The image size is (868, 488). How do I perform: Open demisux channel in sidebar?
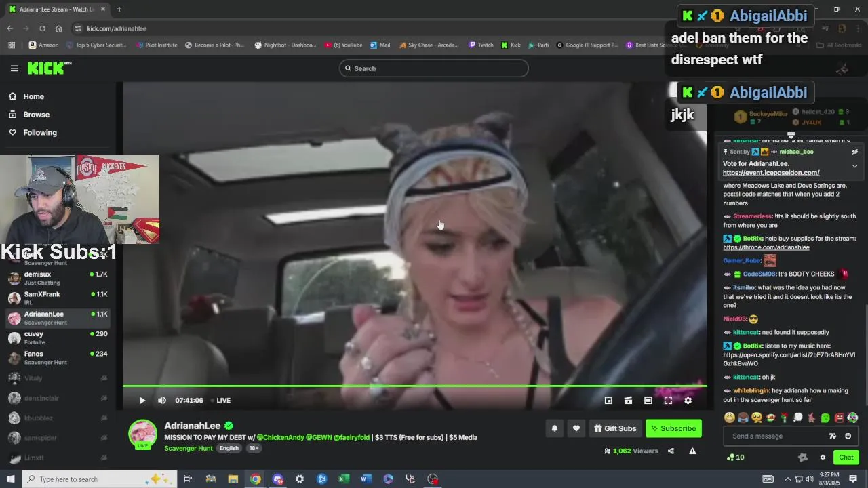[58, 278]
